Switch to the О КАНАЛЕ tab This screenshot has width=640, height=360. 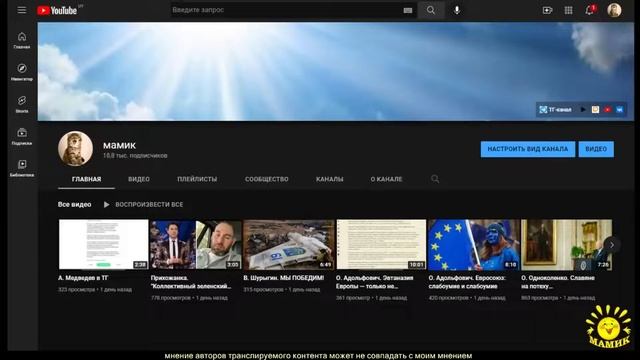(x=386, y=179)
